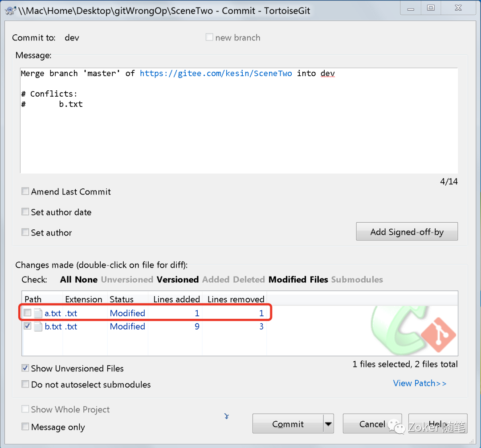Click Modified status of b.txt row
Screen dimensions: 481x448
(x=127, y=326)
